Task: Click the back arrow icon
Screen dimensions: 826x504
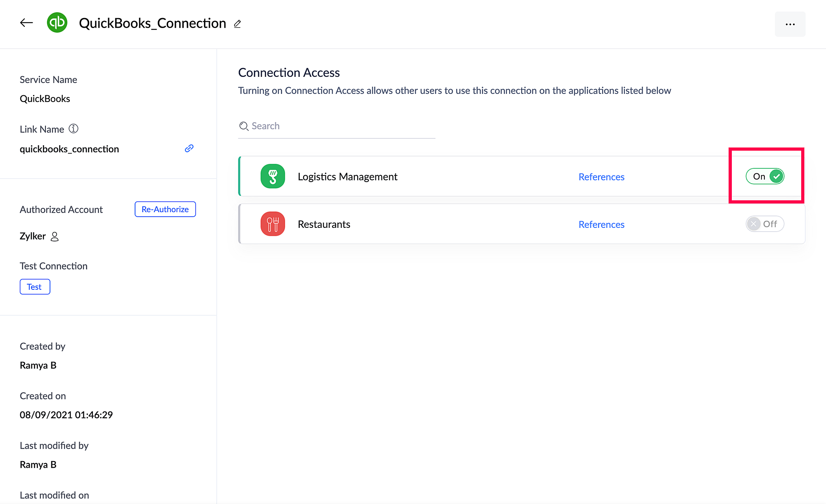Action: (x=26, y=23)
